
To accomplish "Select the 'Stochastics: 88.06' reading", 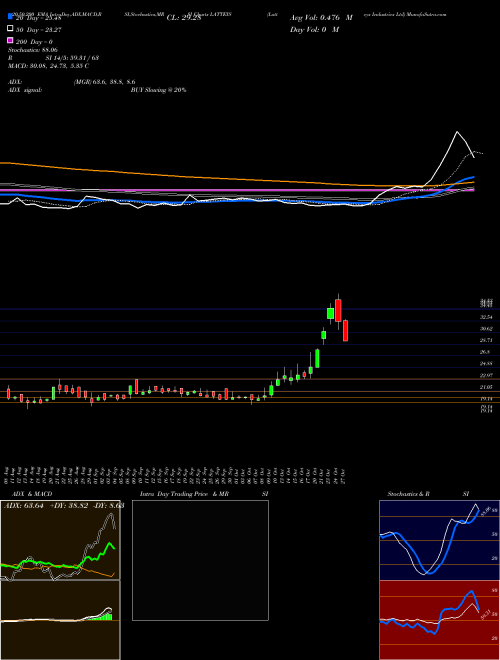I will (x=33, y=50).
